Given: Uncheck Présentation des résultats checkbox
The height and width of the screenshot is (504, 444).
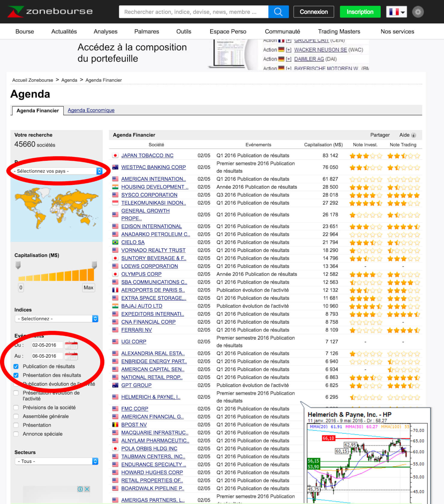Looking at the screenshot, I should 16,375.
